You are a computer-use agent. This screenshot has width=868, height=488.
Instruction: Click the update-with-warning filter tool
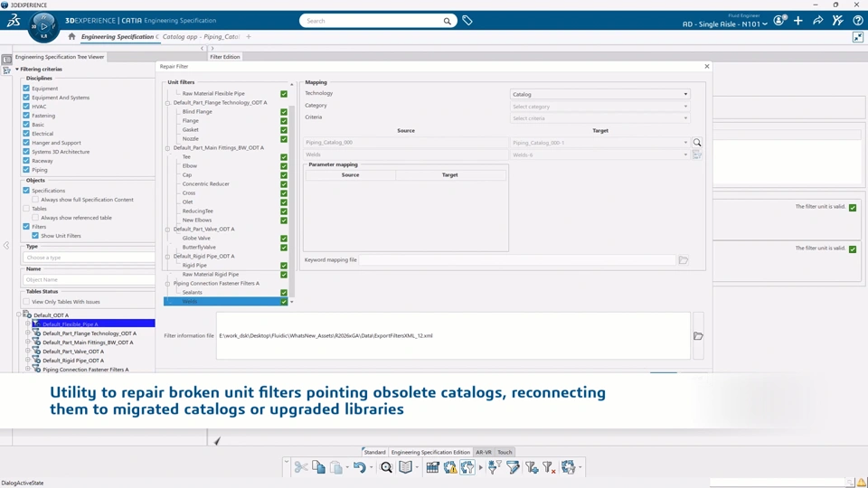point(450,467)
